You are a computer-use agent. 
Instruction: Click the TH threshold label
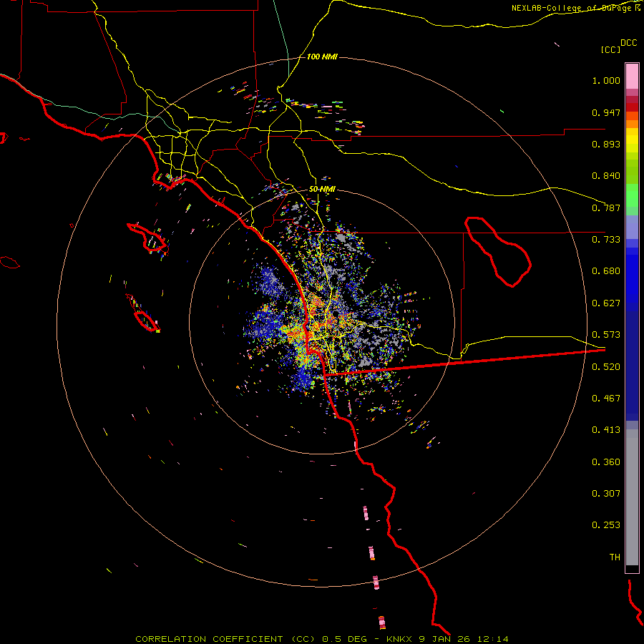click(615, 557)
